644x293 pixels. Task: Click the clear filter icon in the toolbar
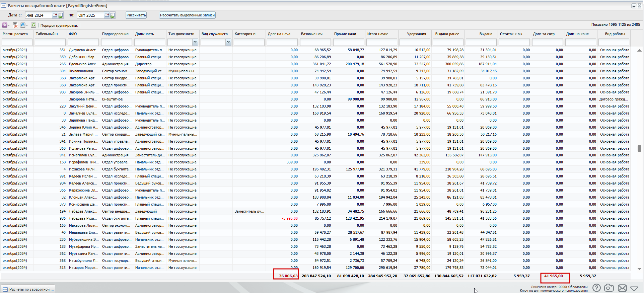pos(15,25)
